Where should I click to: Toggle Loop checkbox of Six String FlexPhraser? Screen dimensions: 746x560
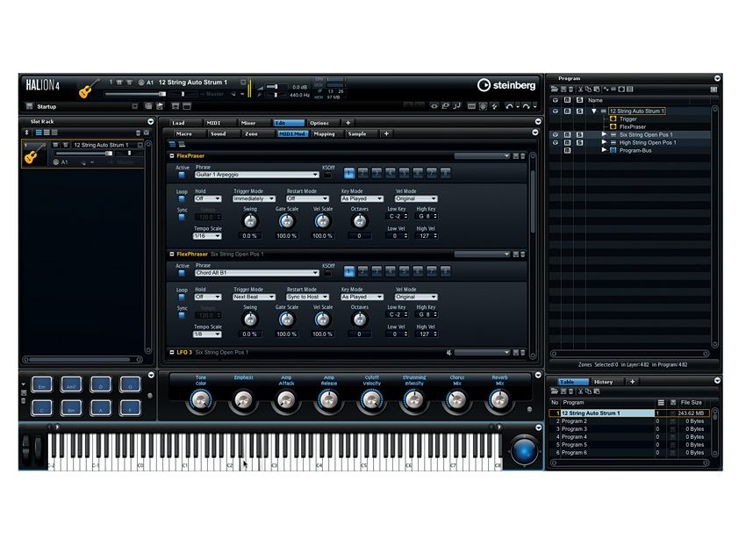182,297
